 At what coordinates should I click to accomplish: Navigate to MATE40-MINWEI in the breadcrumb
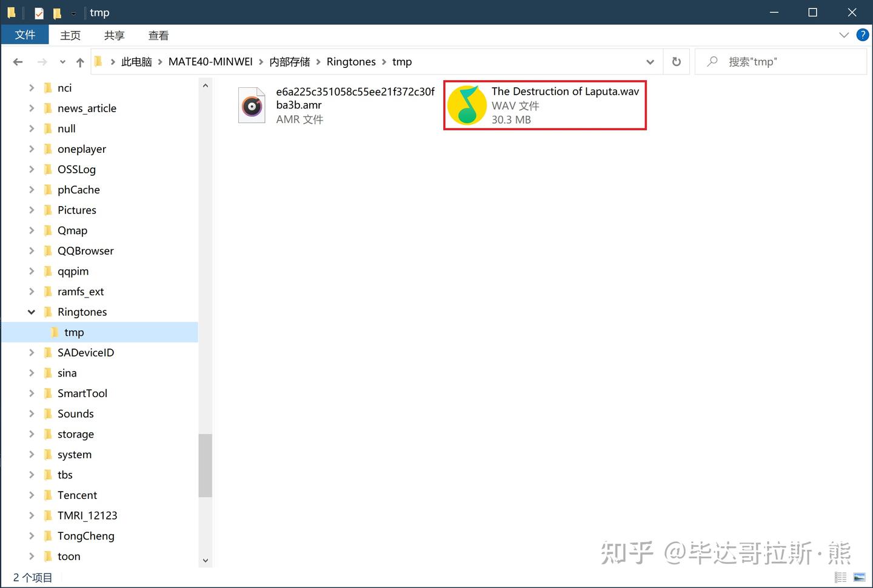coord(210,62)
